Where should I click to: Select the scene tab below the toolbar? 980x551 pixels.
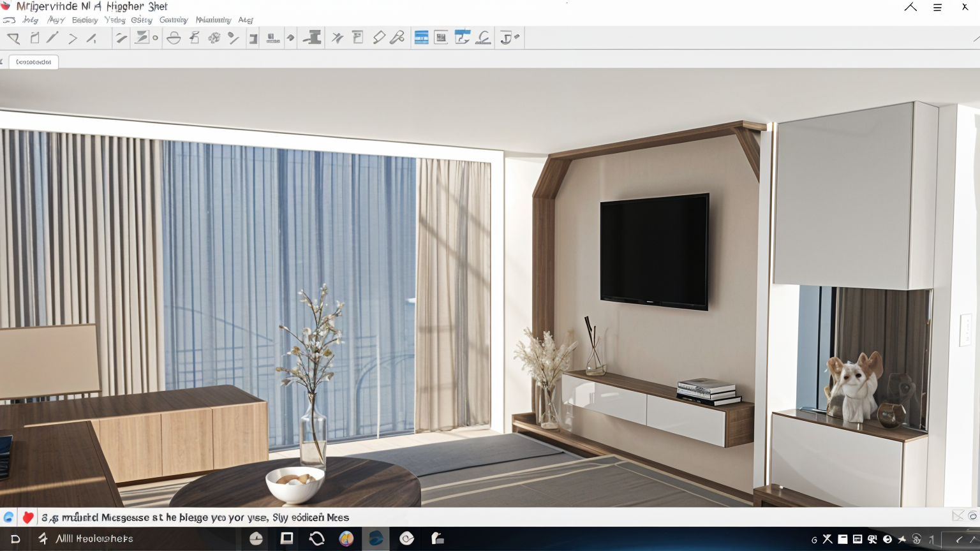(x=34, y=62)
